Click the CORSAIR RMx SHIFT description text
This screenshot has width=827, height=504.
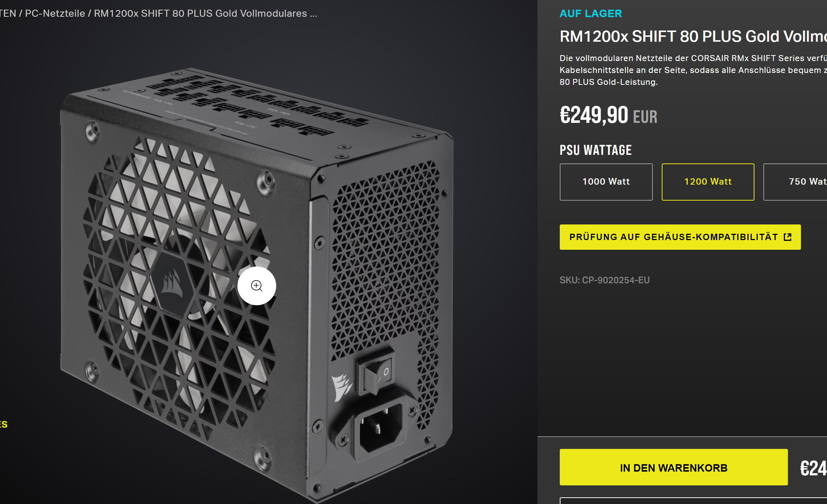pos(693,70)
